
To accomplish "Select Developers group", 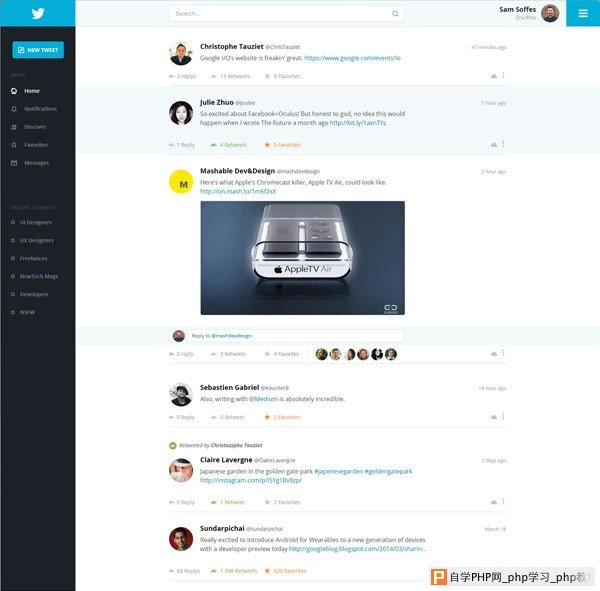I will 29,294.
